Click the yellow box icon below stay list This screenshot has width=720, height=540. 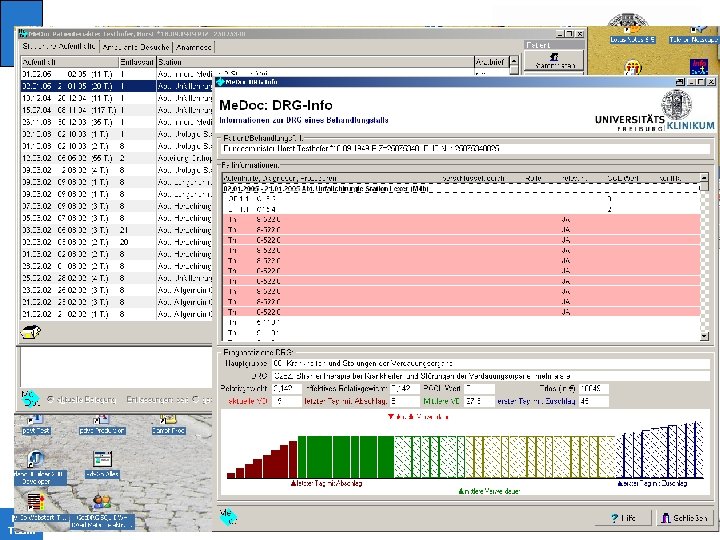31,332
